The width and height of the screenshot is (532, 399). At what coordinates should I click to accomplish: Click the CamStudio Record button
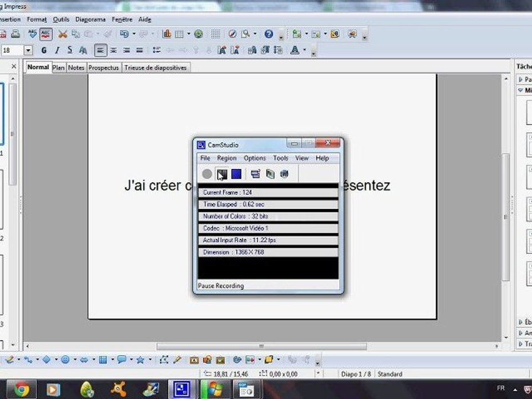click(x=207, y=174)
